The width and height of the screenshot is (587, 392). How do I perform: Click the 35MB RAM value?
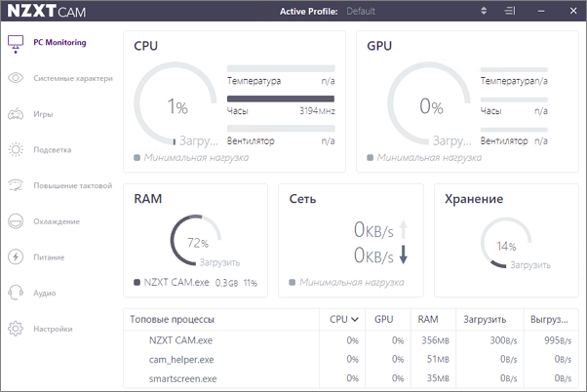point(438,378)
